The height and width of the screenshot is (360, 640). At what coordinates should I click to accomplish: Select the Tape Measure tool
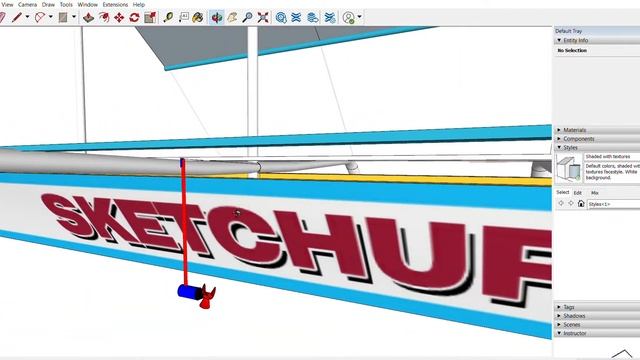168,18
